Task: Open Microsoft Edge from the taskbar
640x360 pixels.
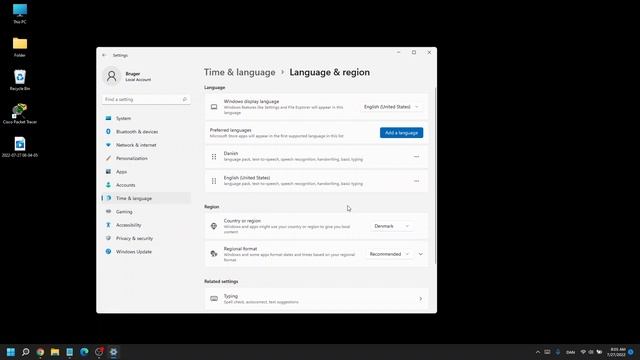Action: tap(84, 352)
